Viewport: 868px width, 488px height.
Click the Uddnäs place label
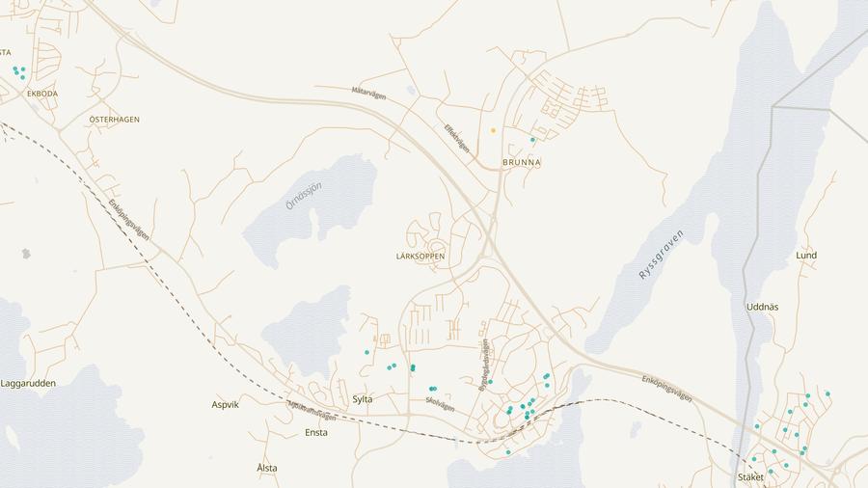tap(763, 307)
